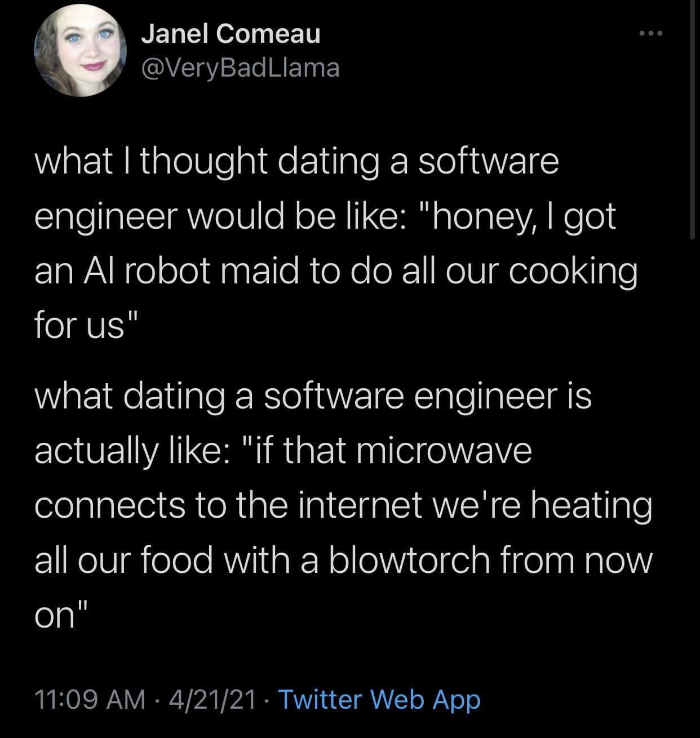Open the Janel Comeau display name link
The height and width of the screenshot is (738, 700).
click(230, 34)
